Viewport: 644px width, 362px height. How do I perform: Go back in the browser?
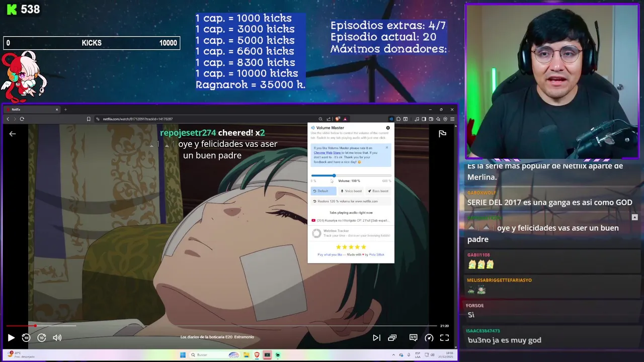coord(8,119)
